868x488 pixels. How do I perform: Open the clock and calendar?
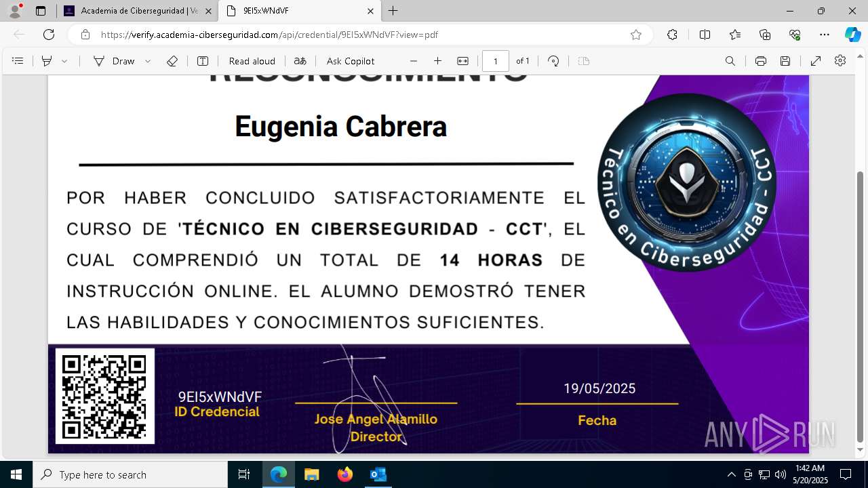coord(811,474)
